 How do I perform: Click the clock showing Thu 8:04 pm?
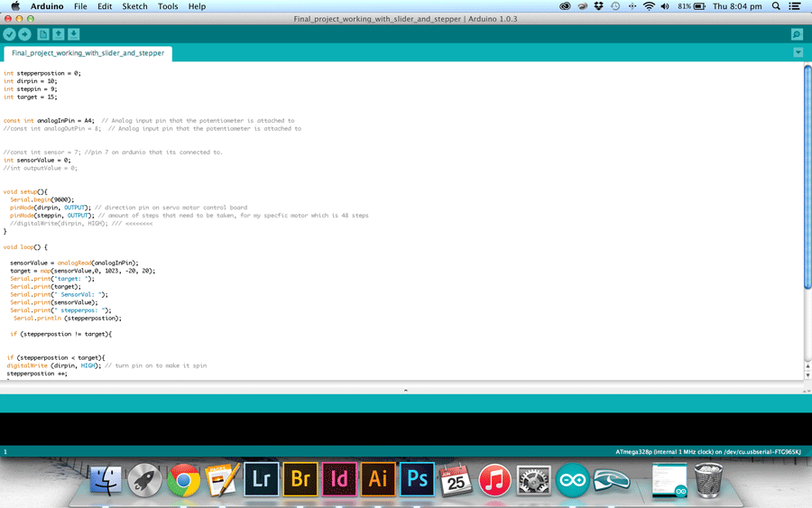click(737, 6)
